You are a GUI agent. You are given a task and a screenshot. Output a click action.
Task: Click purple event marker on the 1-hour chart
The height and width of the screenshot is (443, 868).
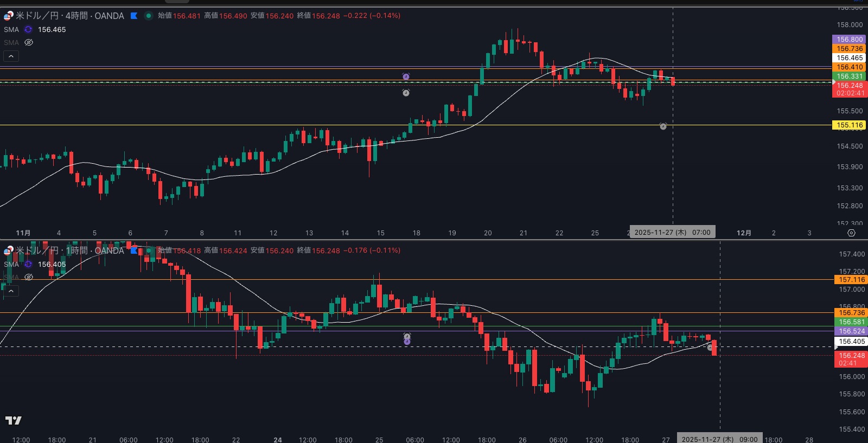point(407,341)
